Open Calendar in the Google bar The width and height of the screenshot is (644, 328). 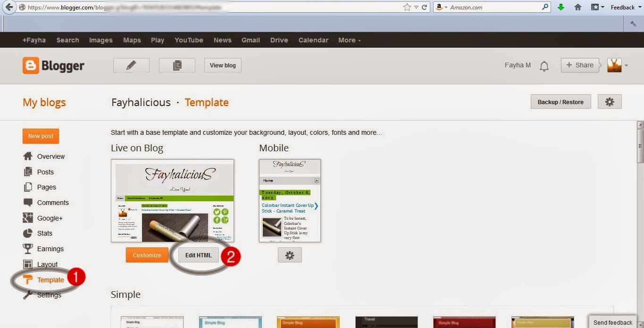(x=313, y=40)
